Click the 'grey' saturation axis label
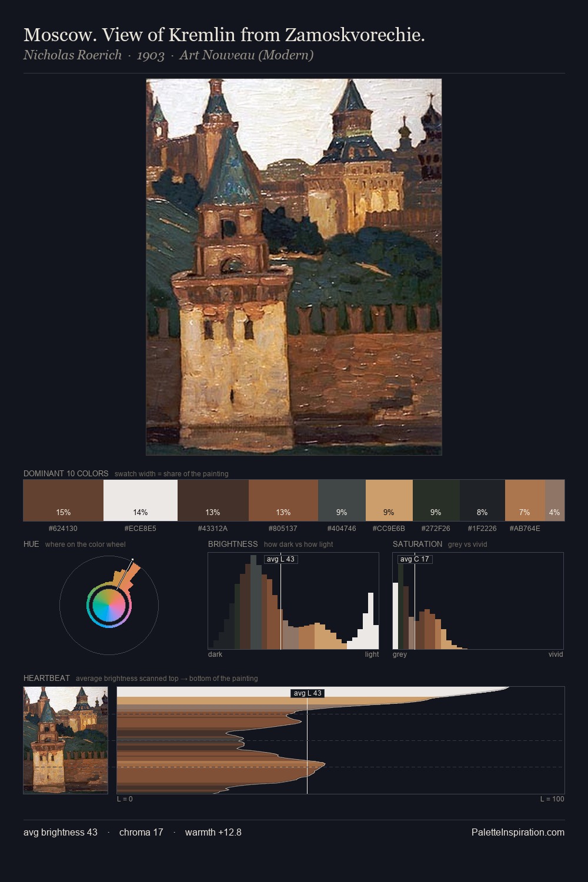The height and width of the screenshot is (882, 588). pos(400,654)
